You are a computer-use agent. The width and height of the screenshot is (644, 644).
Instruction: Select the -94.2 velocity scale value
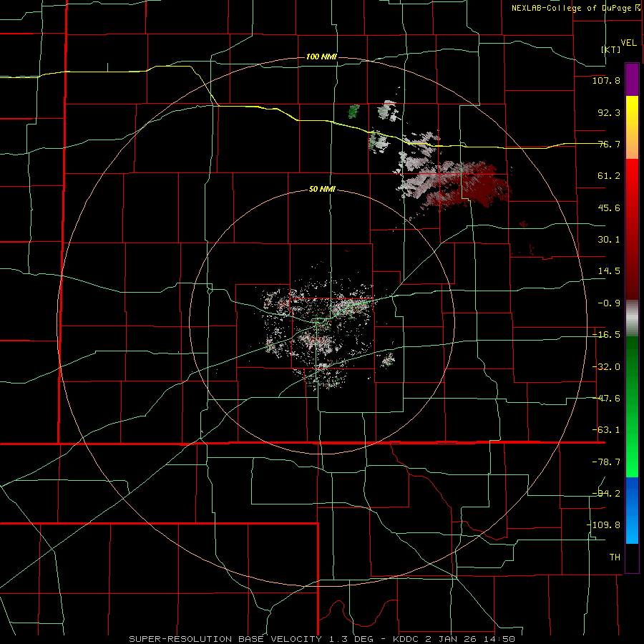(x=606, y=493)
